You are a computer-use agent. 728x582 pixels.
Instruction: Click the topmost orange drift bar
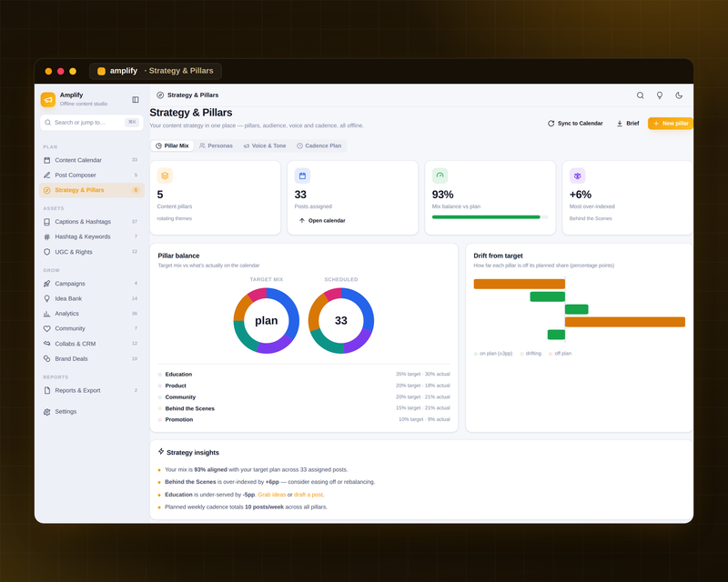(519, 284)
